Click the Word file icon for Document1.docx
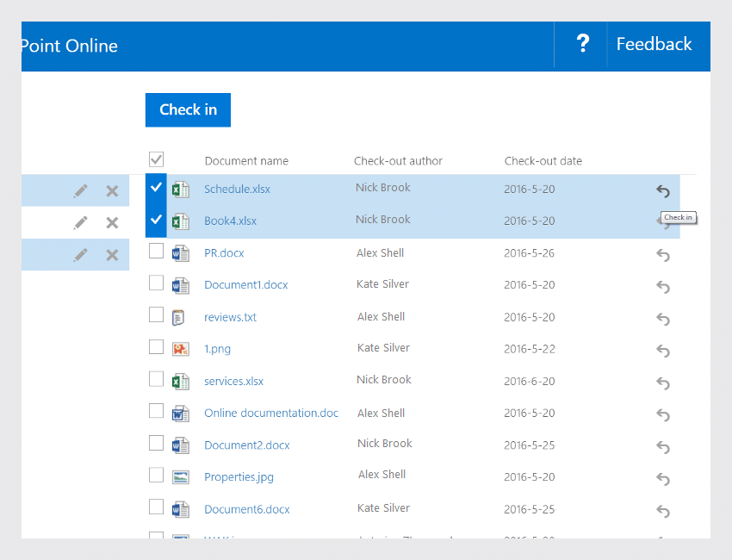 click(x=181, y=285)
